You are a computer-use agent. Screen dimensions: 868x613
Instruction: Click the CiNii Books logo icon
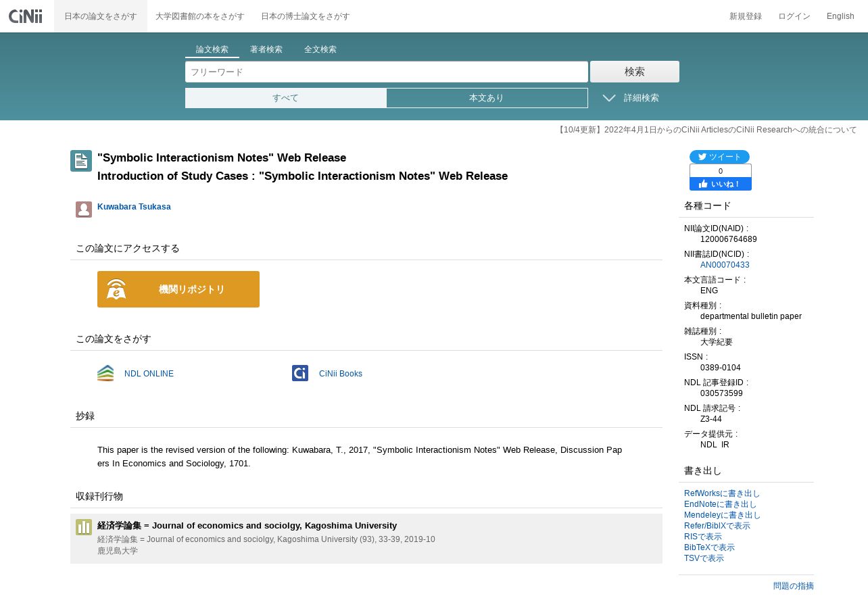click(x=300, y=373)
